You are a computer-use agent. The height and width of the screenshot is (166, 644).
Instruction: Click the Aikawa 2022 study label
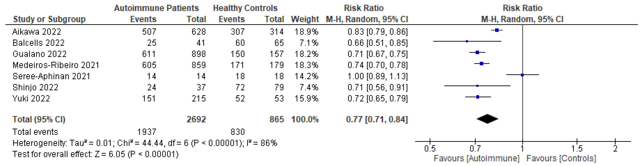point(37,32)
